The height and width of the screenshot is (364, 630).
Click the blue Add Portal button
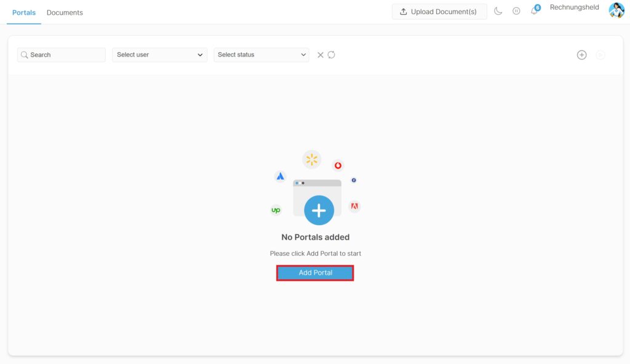pyautogui.click(x=315, y=273)
